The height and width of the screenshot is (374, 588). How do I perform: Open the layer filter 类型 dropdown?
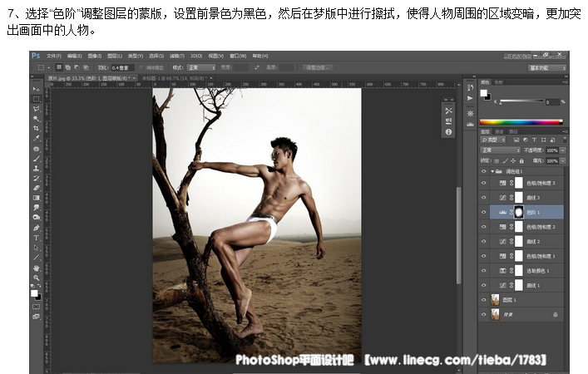pyautogui.click(x=493, y=140)
